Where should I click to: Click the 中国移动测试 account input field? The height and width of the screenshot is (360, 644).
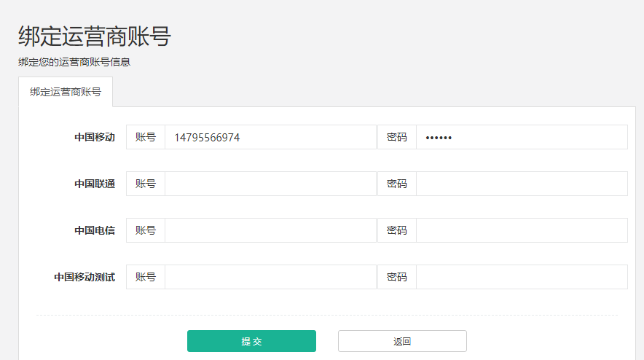(x=270, y=277)
